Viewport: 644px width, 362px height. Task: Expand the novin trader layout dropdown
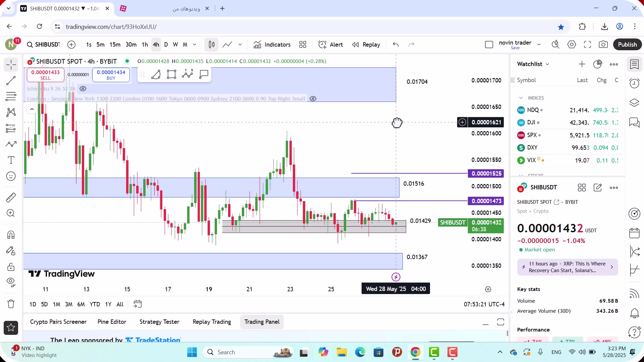point(539,45)
